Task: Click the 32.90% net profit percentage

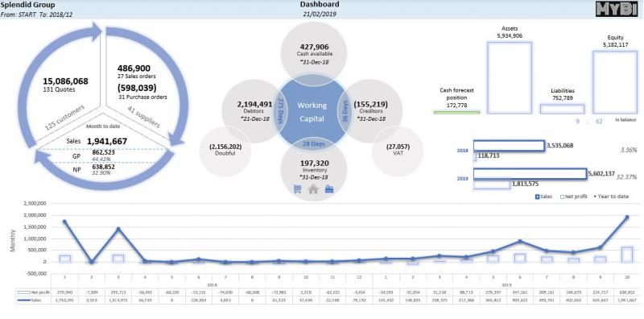Action: [x=101, y=173]
